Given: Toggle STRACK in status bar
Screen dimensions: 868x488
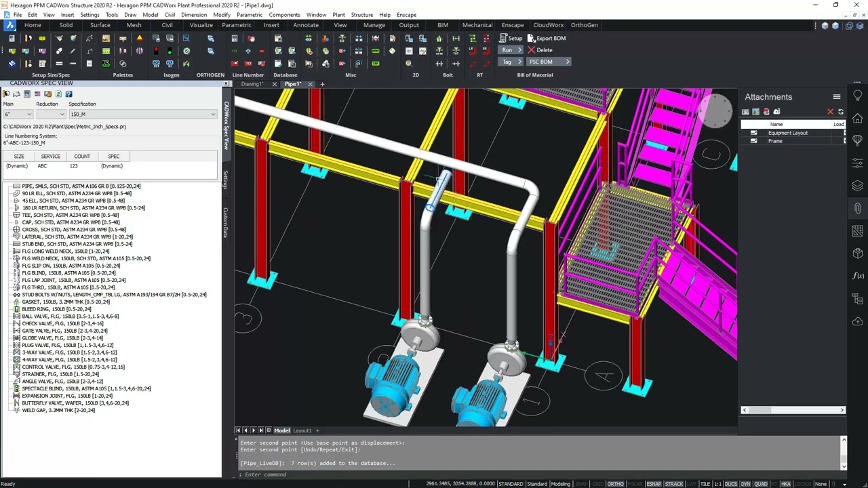Looking at the screenshot, I should pos(674,484).
